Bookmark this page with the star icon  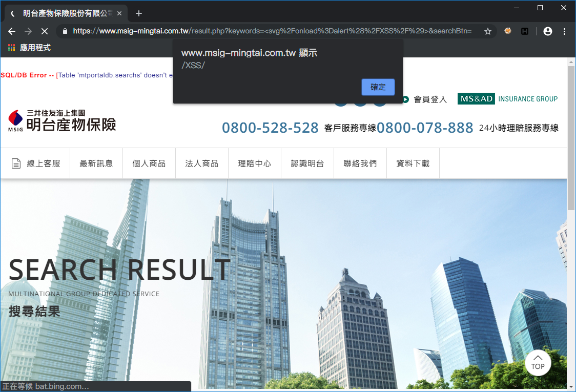coord(487,31)
